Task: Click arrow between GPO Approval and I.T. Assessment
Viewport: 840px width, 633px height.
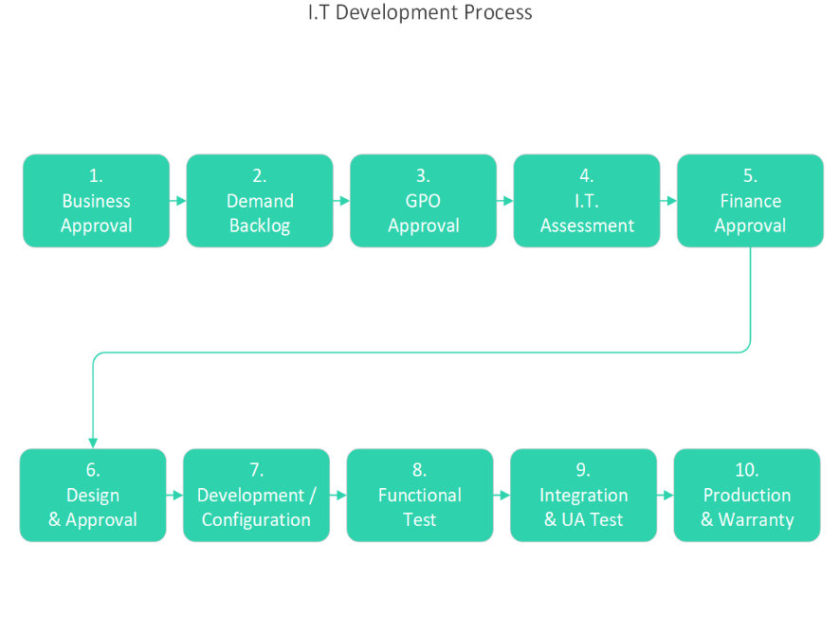Action: tap(505, 201)
